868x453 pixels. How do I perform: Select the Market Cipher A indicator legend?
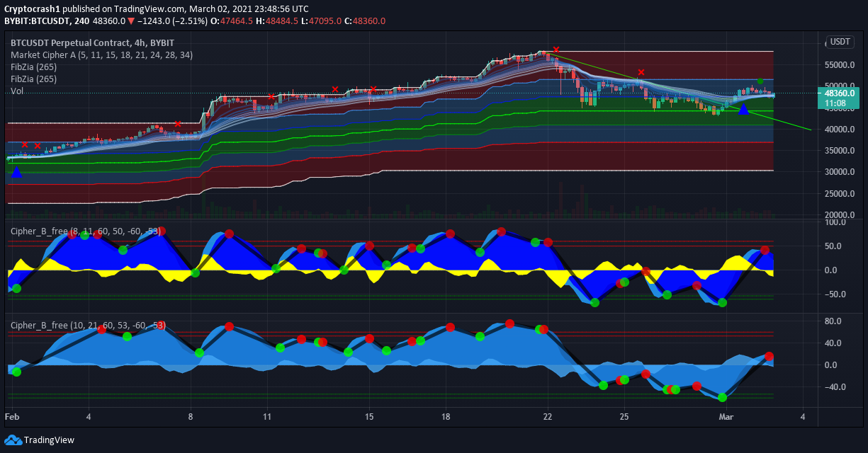coord(101,55)
